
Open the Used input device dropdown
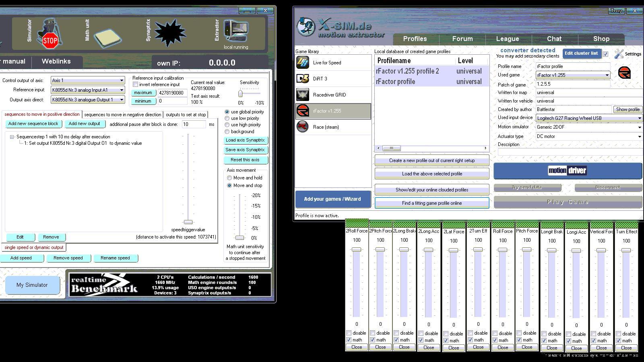[x=589, y=118]
